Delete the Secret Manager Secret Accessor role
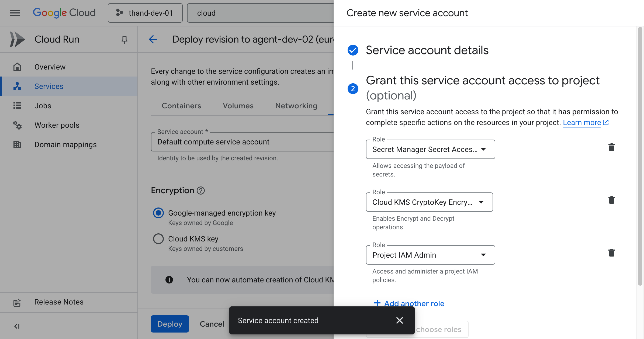This screenshot has width=644, height=339. [x=611, y=147]
